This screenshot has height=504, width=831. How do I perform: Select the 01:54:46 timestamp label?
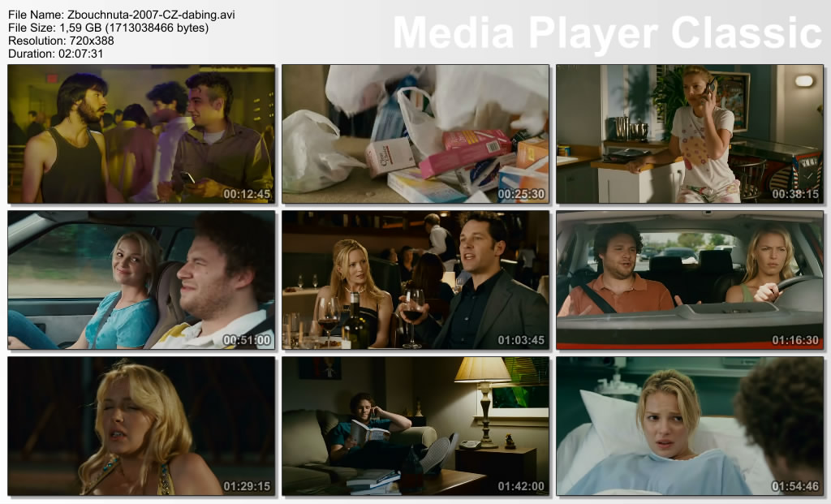click(795, 486)
